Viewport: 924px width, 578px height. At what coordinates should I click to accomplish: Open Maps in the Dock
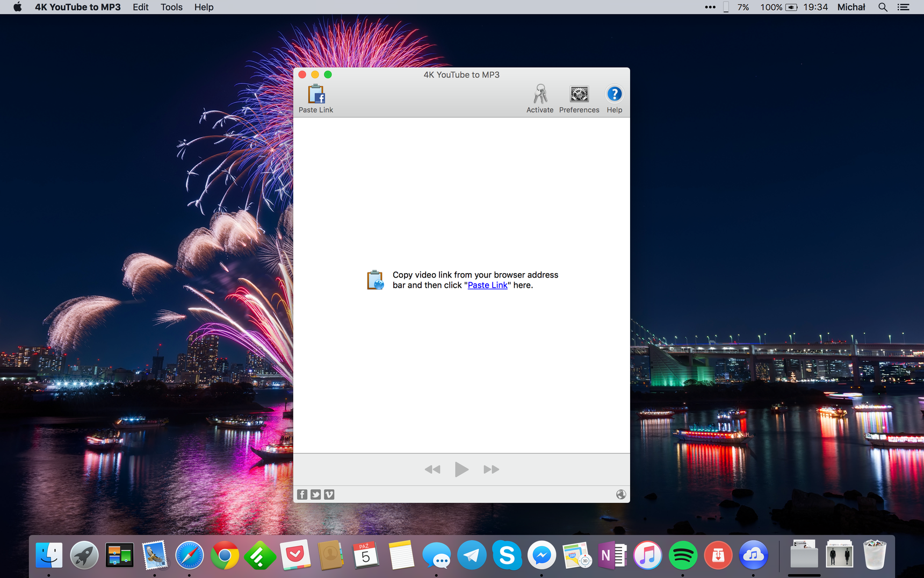[x=577, y=555]
